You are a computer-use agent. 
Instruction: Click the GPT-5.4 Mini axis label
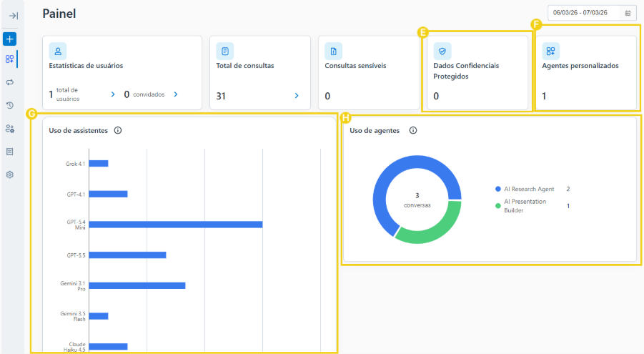(76, 225)
